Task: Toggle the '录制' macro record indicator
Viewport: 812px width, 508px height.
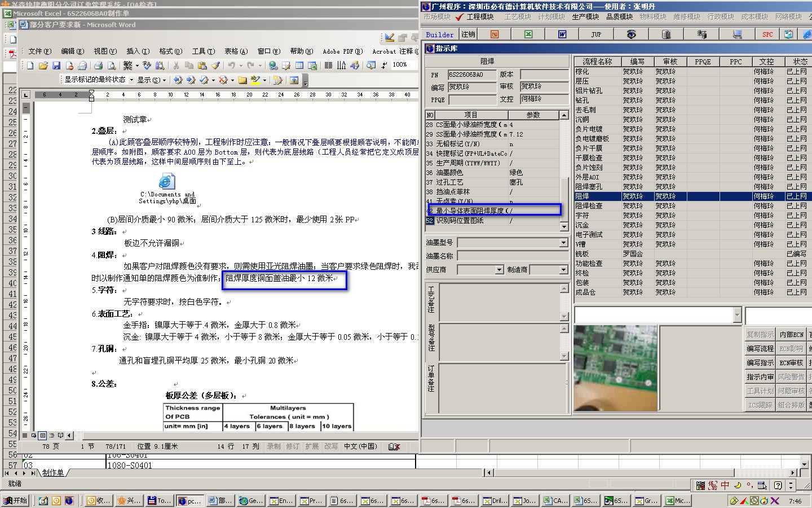Action: click(x=273, y=446)
